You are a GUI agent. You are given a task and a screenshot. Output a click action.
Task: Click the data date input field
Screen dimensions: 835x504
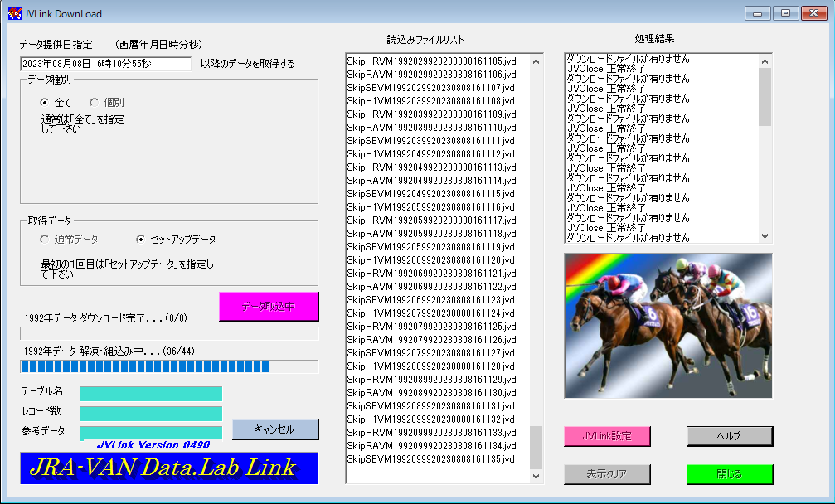(x=105, y=64)
